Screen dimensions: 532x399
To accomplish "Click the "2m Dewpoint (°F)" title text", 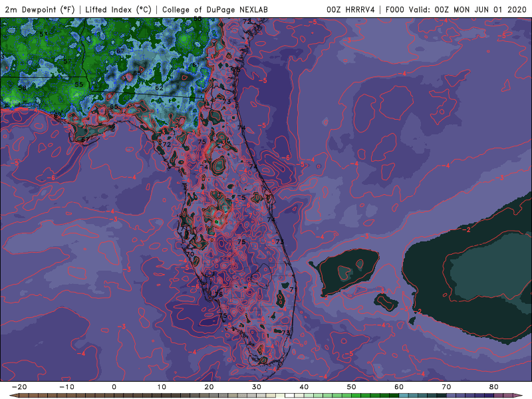I will [x=39, y=10].
